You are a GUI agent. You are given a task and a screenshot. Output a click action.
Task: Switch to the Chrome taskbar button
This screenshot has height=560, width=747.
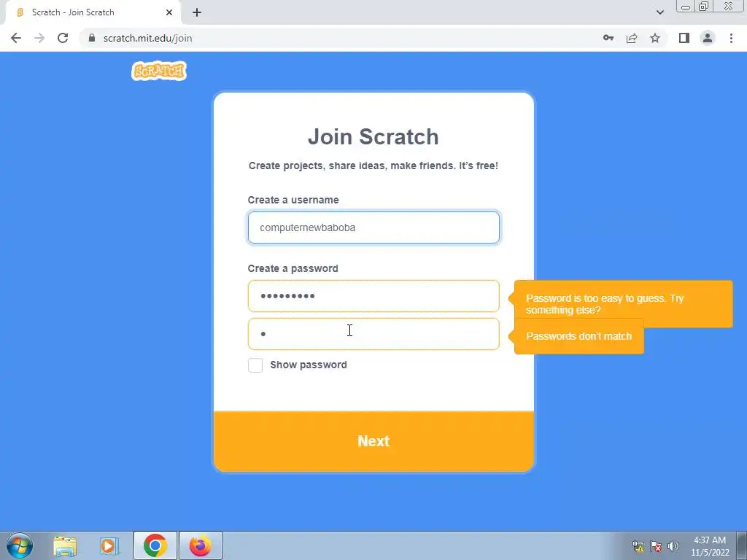155,545
